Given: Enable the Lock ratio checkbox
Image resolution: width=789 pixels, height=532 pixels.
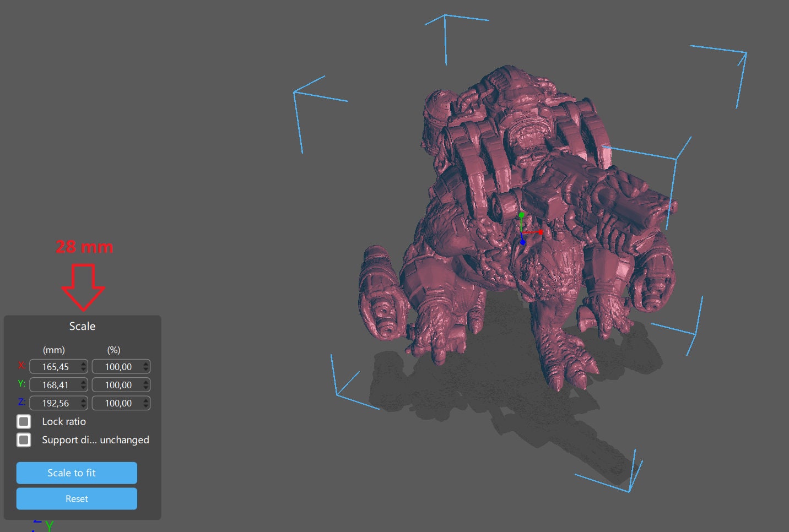Looking at the screenshot, I should pyautogui.click(x=24, y=422).
